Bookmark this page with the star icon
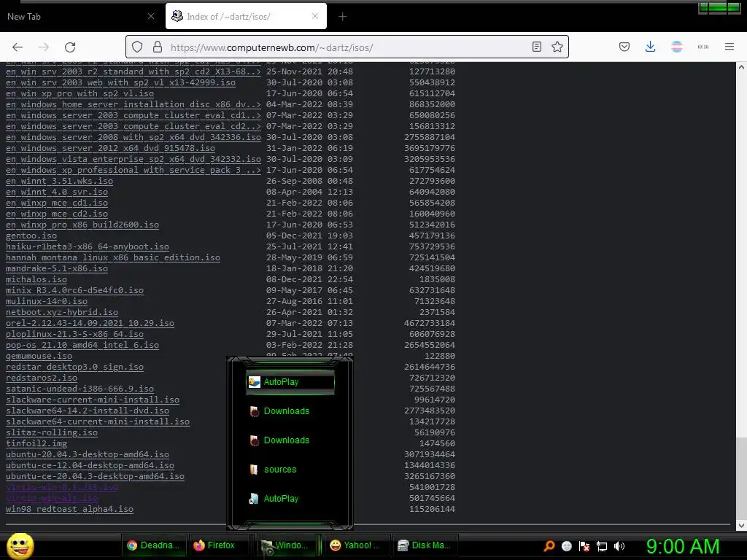Viewport: 747px width, 560px height. click(557, 47)
